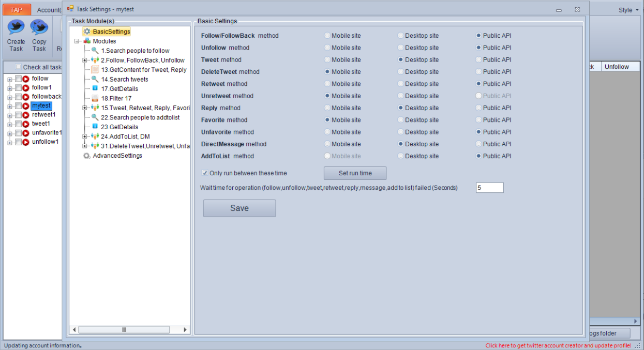Image resolution: width=644 pixels, height=350 pixels.
Task: Select mytest task in task list
Action: click(x=41, y=106)
